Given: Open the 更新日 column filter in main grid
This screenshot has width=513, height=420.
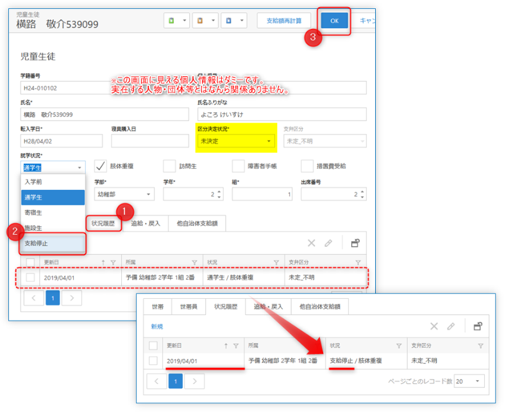Looking at the screenshot, I should 114,262.
